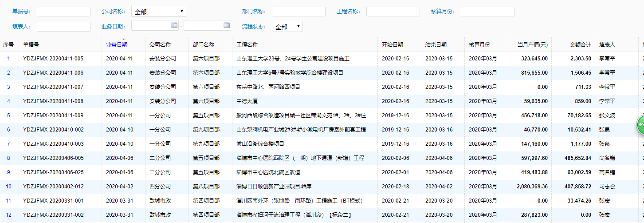Click project 淄博市中心医院北院区改造
The height and width of the screenshot is (223, 644).
tap(268, 172)
